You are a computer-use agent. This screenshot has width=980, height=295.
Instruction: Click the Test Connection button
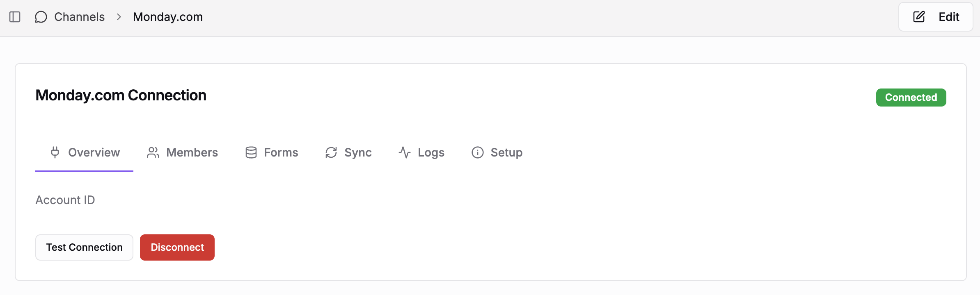coord(84,247)
